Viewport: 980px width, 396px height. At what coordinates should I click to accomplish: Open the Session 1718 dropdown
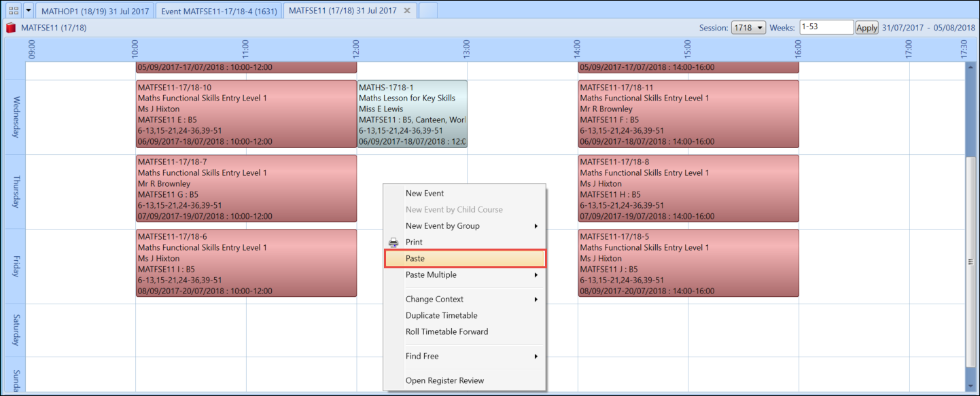click(748, 28)
